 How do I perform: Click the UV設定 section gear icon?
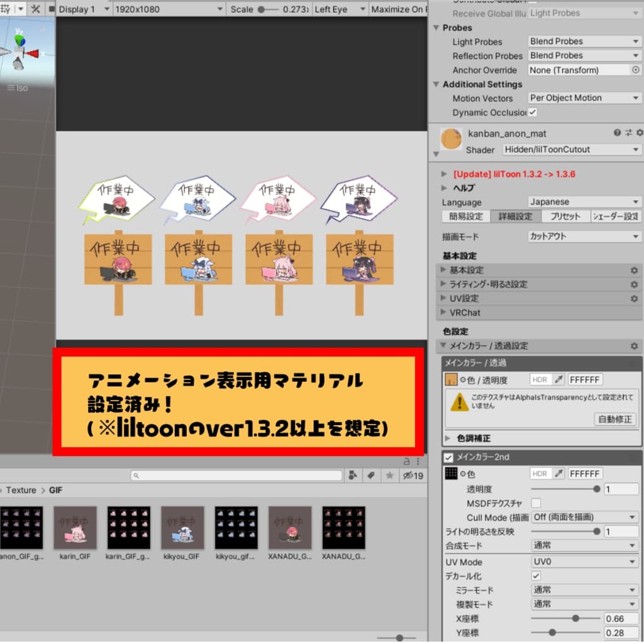point(635,298)
